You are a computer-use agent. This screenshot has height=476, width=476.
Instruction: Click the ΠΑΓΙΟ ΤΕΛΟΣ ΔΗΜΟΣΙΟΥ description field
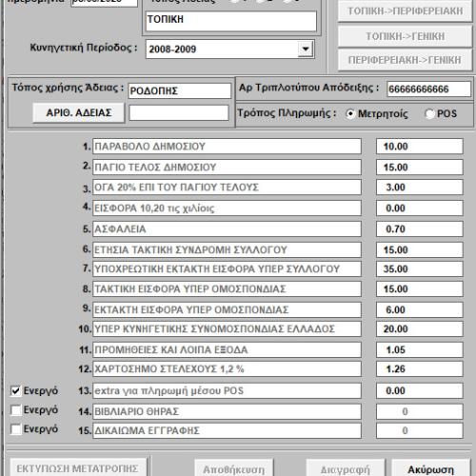pos(227,168)
